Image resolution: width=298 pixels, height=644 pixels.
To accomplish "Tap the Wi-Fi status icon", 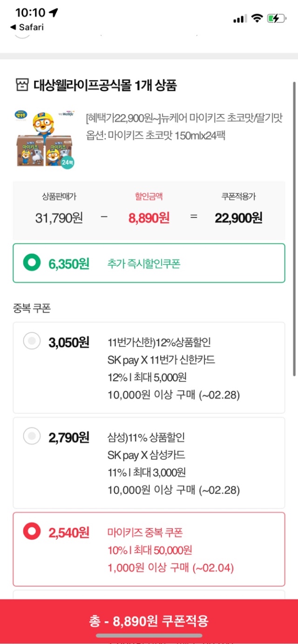I will click(257, 19).
